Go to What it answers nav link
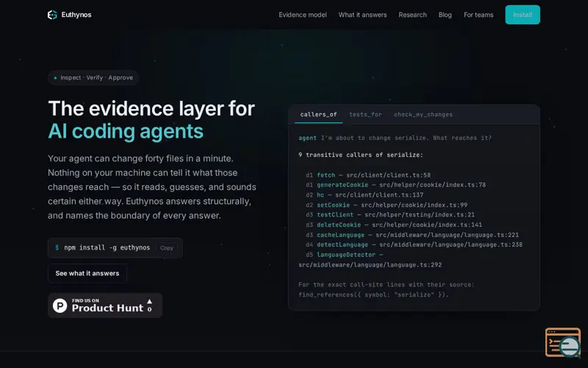The width and height of the screenshot is (588, 368). point(362,15)
